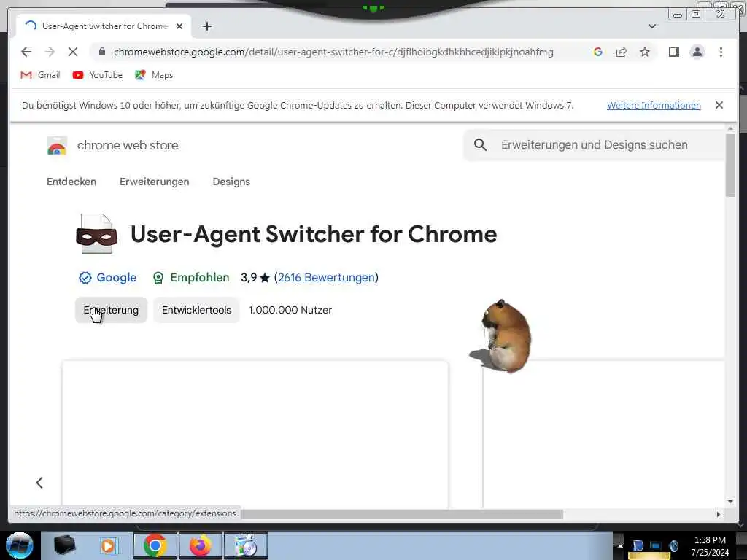
Task: Stop page loading with X button
Action: point(73,52)
